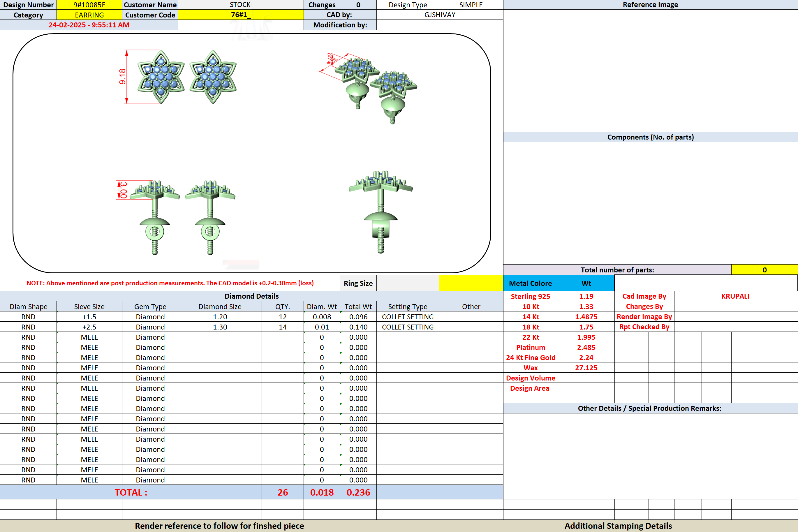Click the Additional Stamping Details header

point(618,526)
